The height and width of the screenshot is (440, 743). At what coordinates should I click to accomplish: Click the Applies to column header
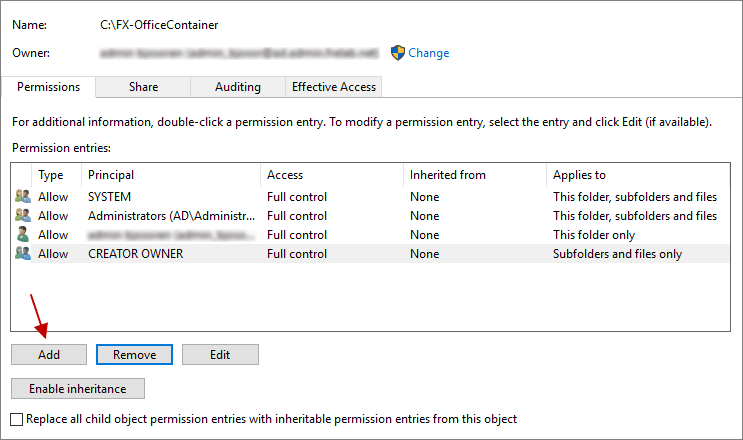(636, 175)
